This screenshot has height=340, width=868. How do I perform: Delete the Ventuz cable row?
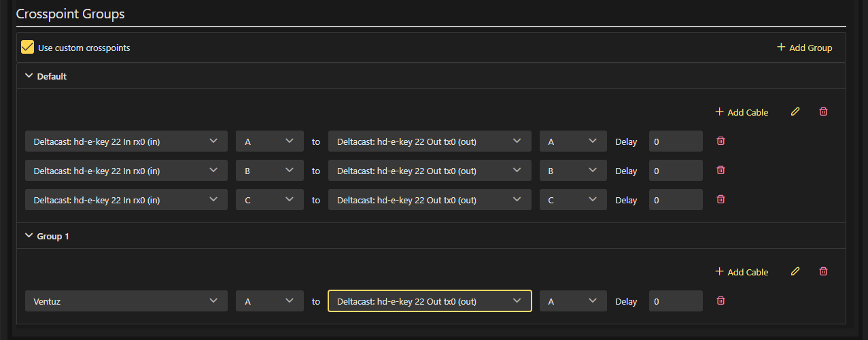coord(721,301)
